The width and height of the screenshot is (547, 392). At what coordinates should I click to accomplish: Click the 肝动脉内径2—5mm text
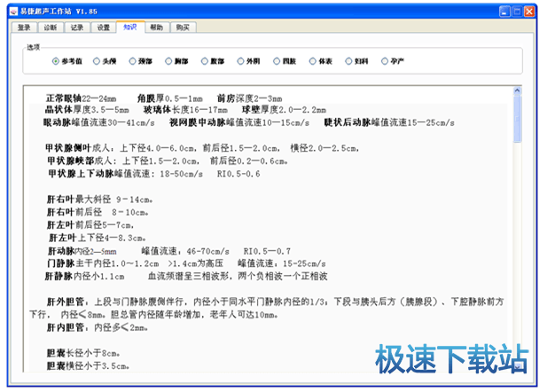(x=82, y=251)
